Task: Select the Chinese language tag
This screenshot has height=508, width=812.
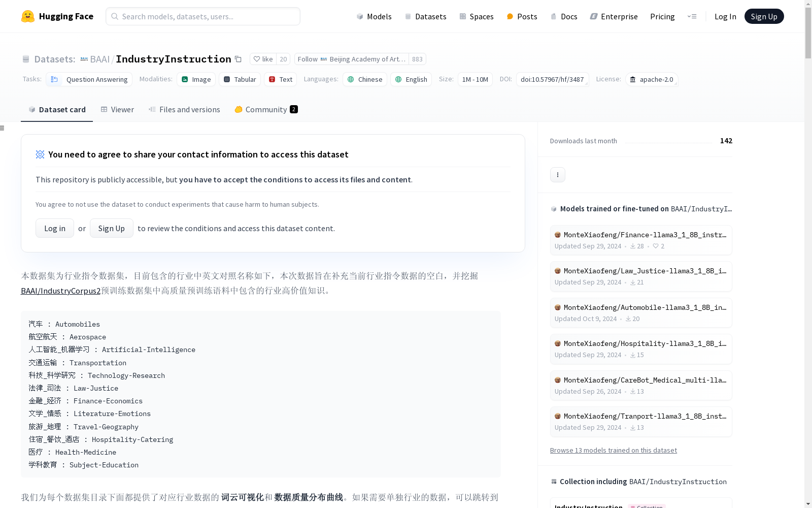Action: tap(365, 79)
